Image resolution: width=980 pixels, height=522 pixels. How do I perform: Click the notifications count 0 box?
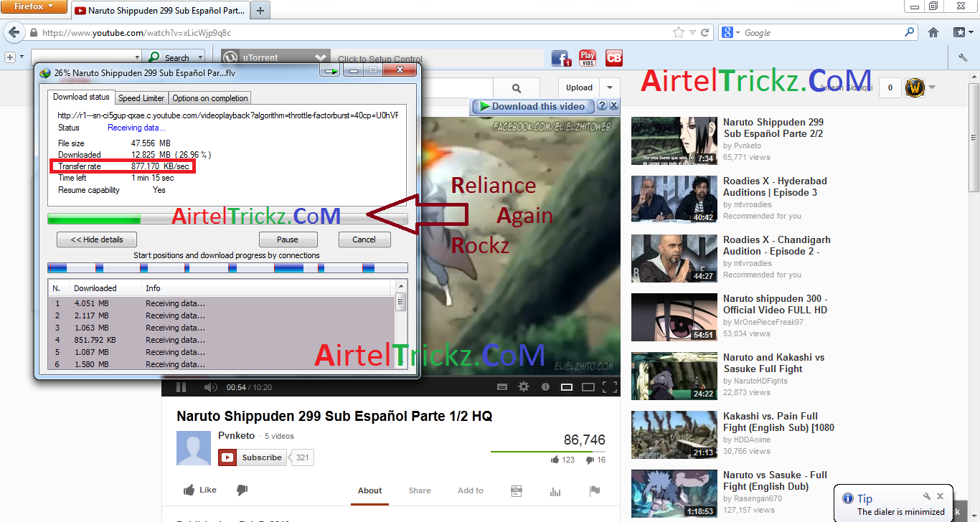pos(890,87)
